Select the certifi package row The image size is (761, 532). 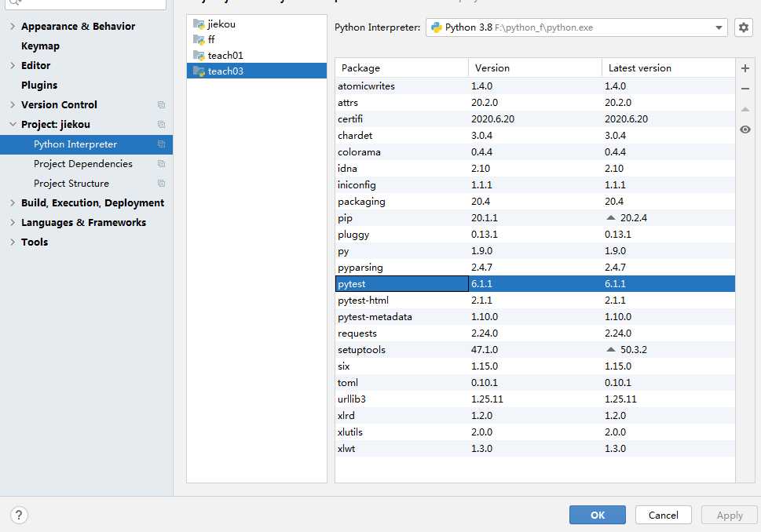(x=535, y=118)
